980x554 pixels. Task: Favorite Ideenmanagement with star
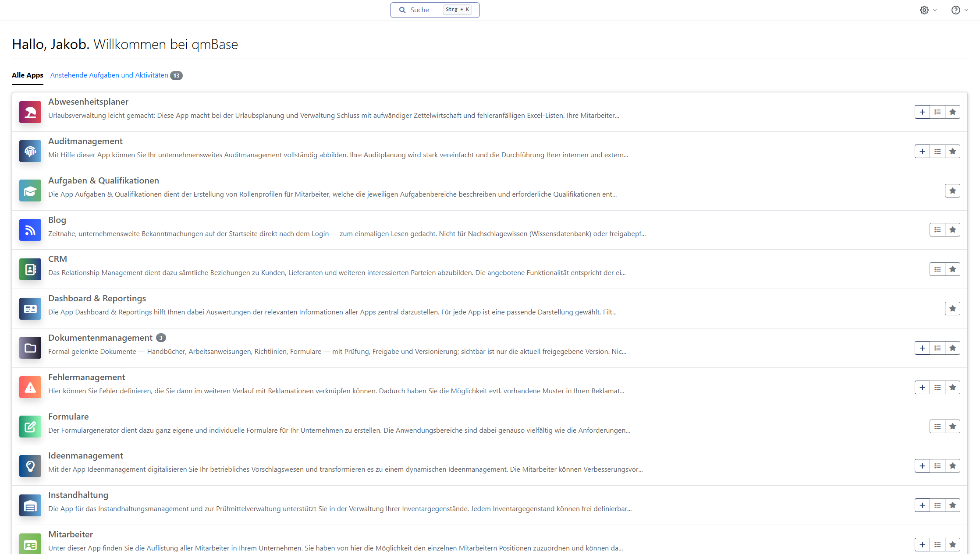pos(953,466)
